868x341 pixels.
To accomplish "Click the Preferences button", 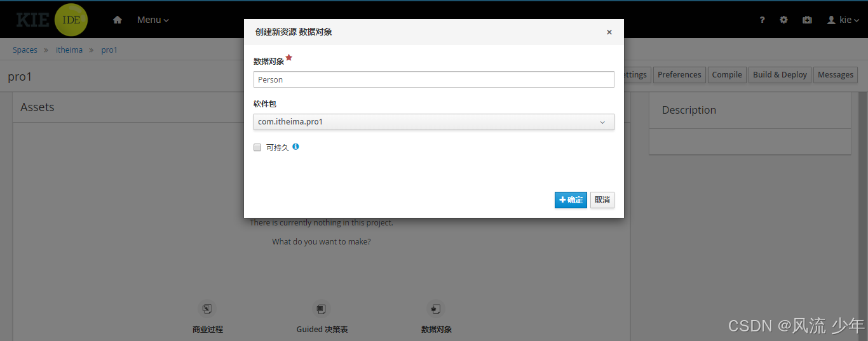I will (679, 75).
